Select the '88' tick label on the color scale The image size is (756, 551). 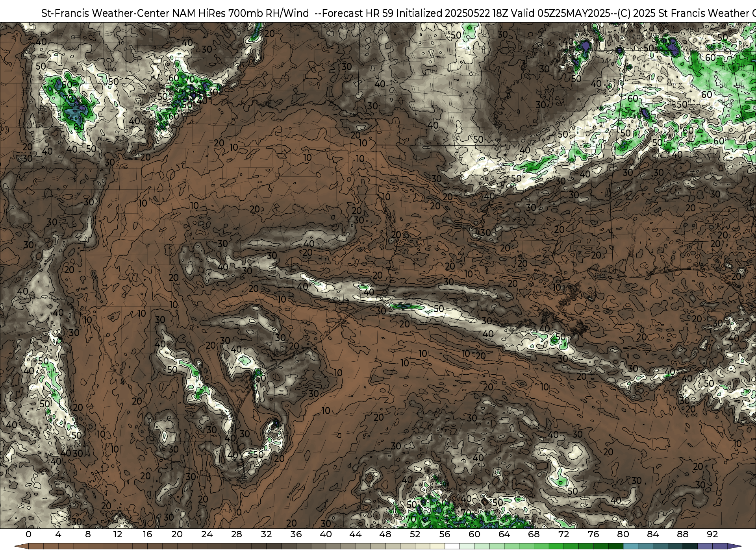tap(683, 534)
